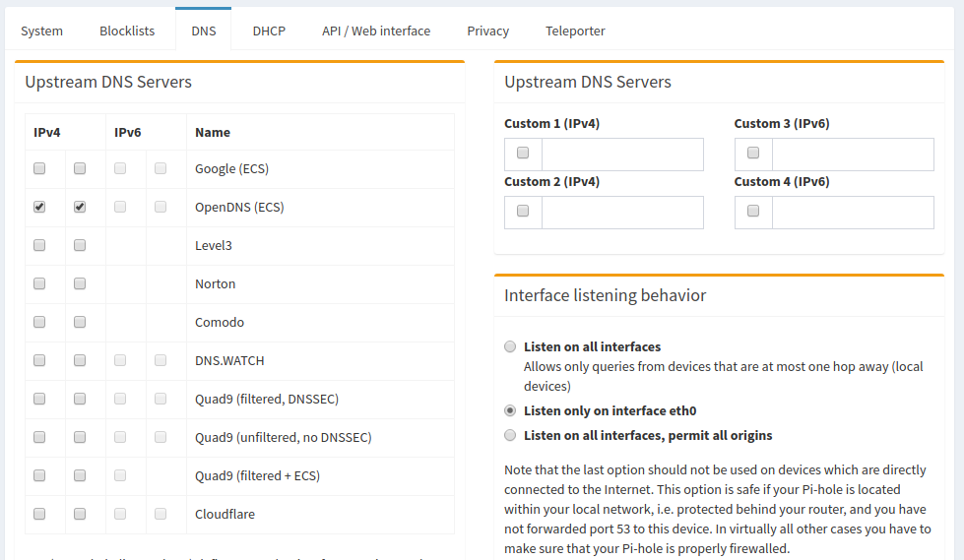Uncheck first IPv4 checkbox for OpenDNS (ECS)
964x560 pixels.
click(39, 208)
